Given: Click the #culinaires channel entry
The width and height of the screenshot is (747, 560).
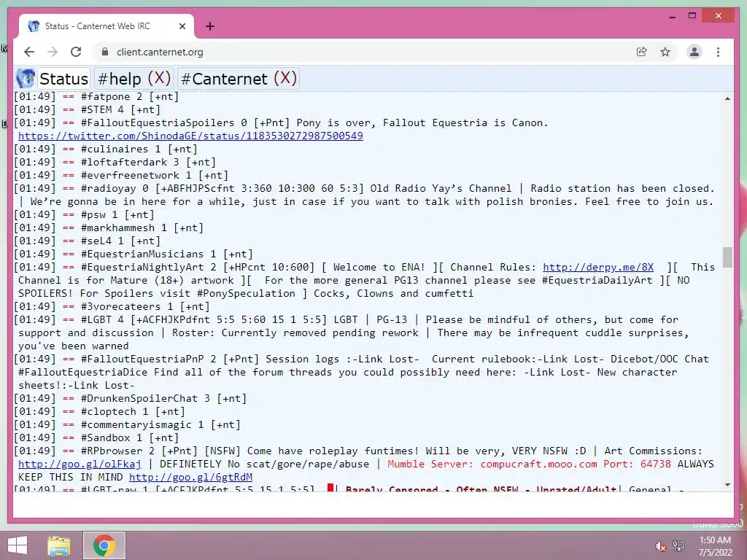Looking at the screenshot, I should (x=115, y=149).
